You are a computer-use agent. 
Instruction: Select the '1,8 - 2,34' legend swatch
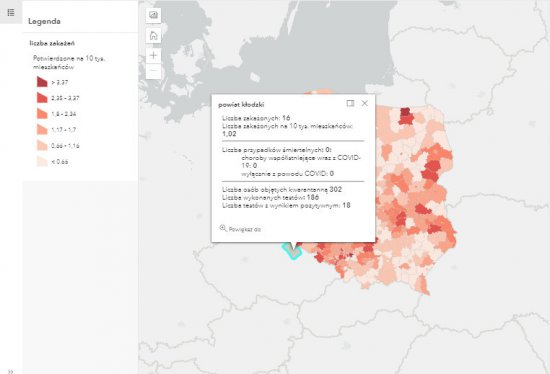[42, 114]
